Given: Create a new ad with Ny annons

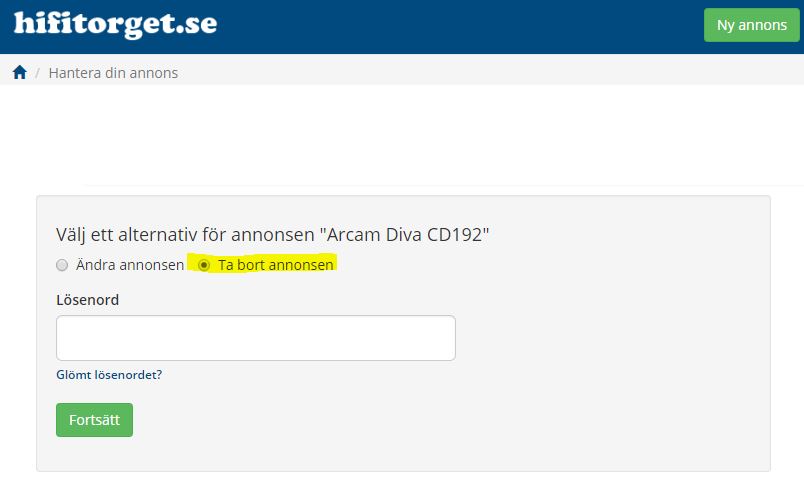Looking at the screenshot, I should coord(752,25).
